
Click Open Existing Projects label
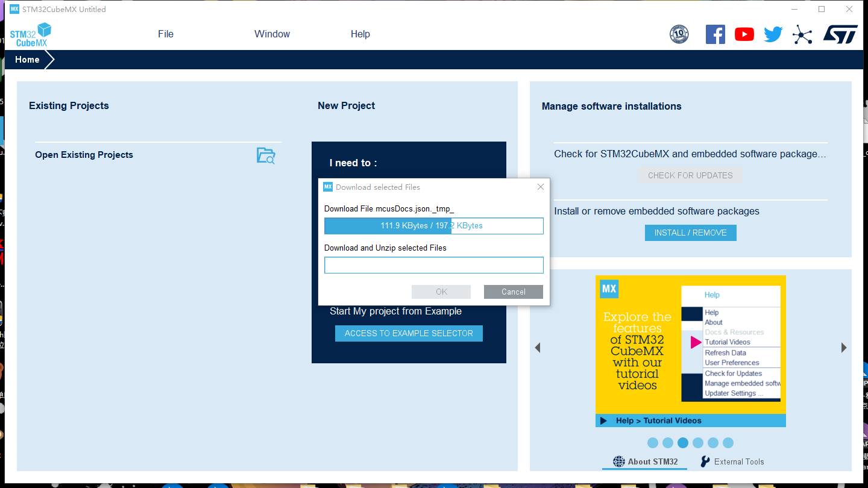(x=84, y=155)
